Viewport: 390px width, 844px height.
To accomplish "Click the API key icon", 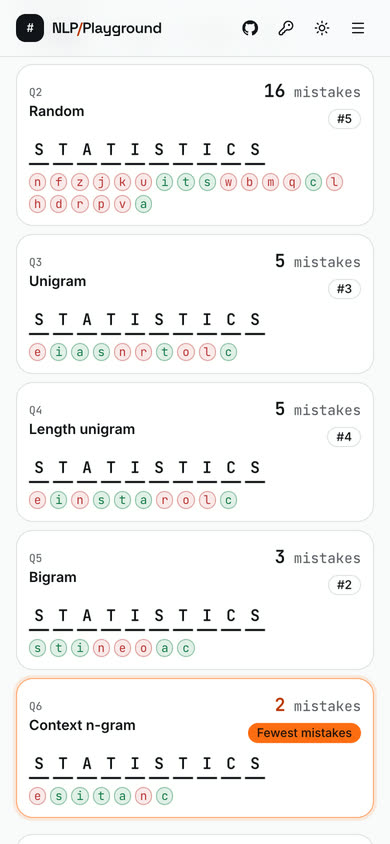I will [286, 28].
